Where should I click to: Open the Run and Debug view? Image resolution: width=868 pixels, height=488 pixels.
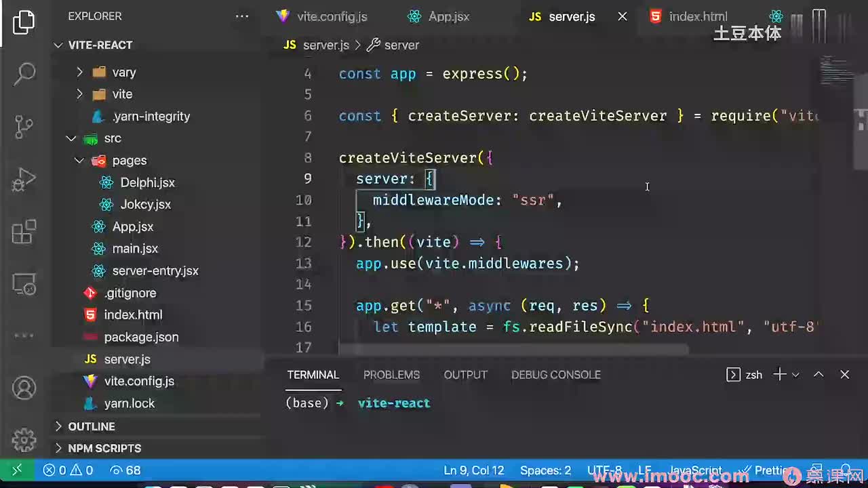(24, 180)
